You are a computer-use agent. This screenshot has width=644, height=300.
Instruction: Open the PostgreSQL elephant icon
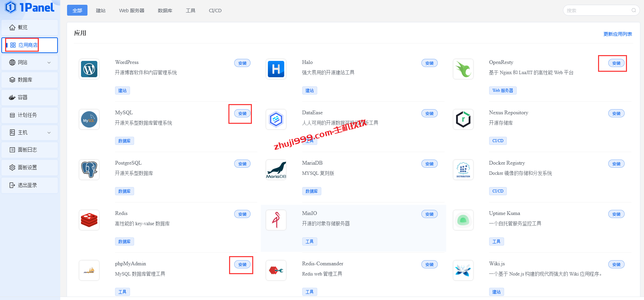[x=89, y=170]
